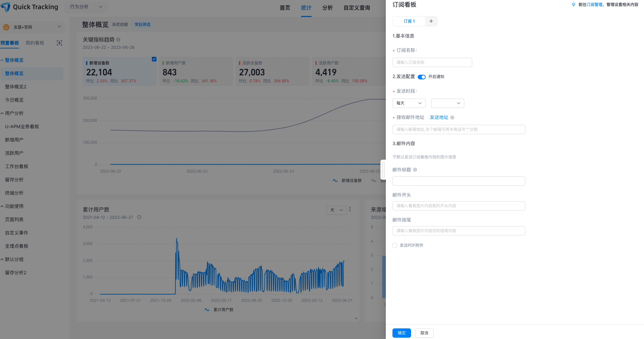Click the fullscreen icon beside 我的看板

coord(59,43)
